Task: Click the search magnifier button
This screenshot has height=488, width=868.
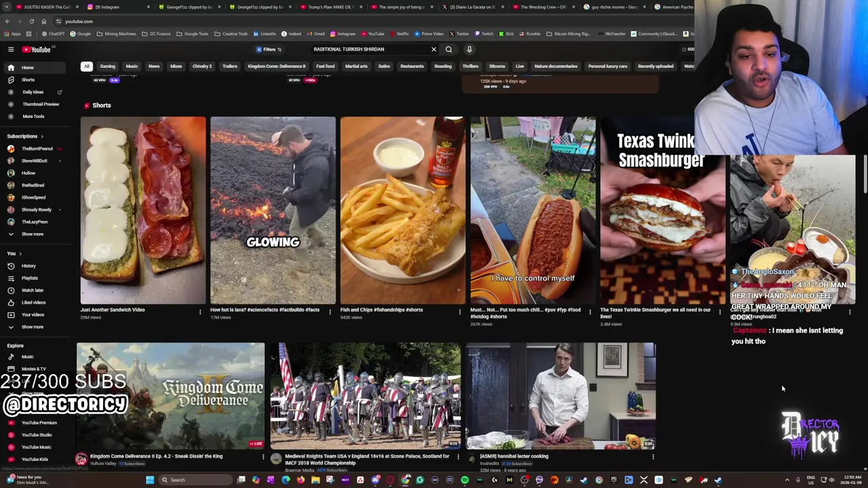Action: pos(449,49)
